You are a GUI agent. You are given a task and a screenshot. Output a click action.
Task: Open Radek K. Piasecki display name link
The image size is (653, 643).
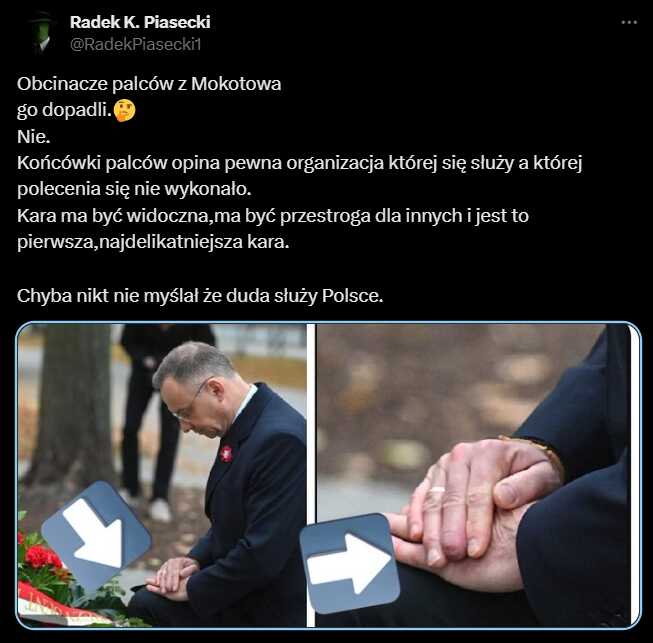(x=140, y=22)
